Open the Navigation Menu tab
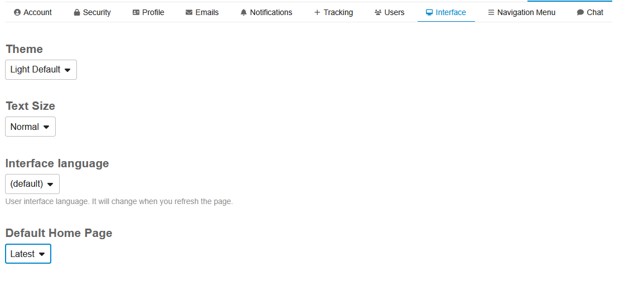Viewport: 644px width, 281px height. (521, 12)
